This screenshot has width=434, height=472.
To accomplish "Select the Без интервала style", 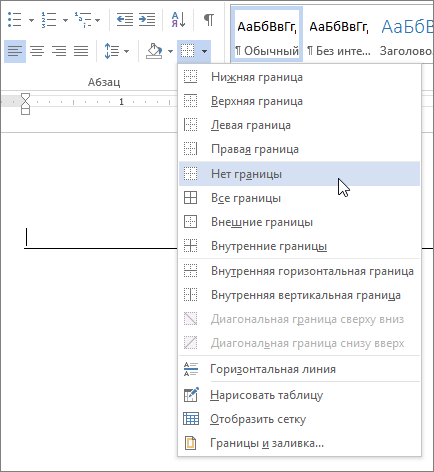I will [x=339, y=34].
